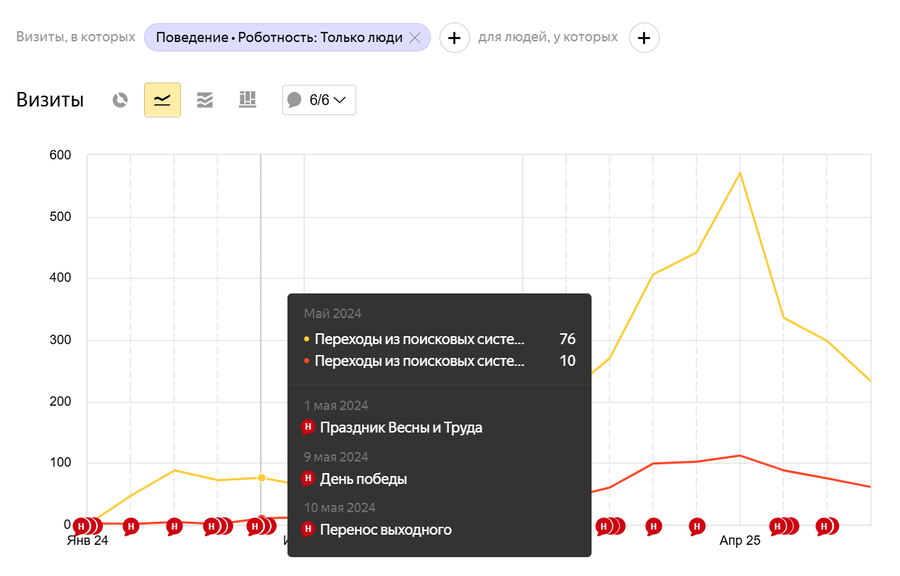Click the yellow series dot in the tooltip
This screenshot has width=900, height=576.
pyautogui.click(x=306, y=340)
